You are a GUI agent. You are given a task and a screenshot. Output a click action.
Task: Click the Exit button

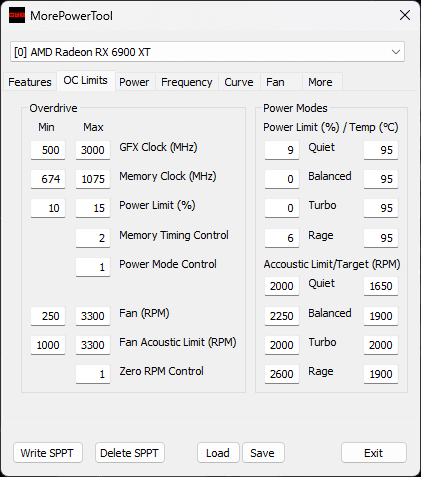374,453
